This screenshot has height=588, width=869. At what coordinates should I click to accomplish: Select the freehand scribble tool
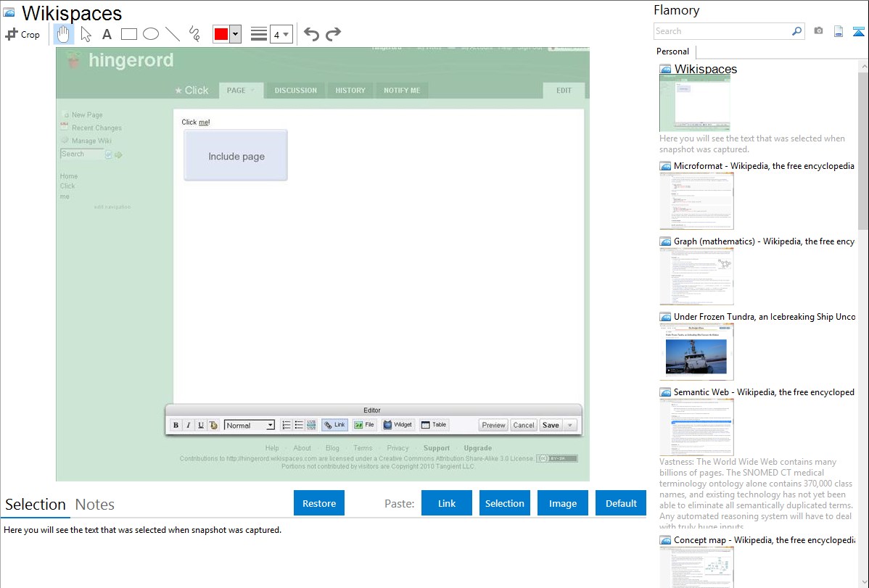tap(194, 34)
